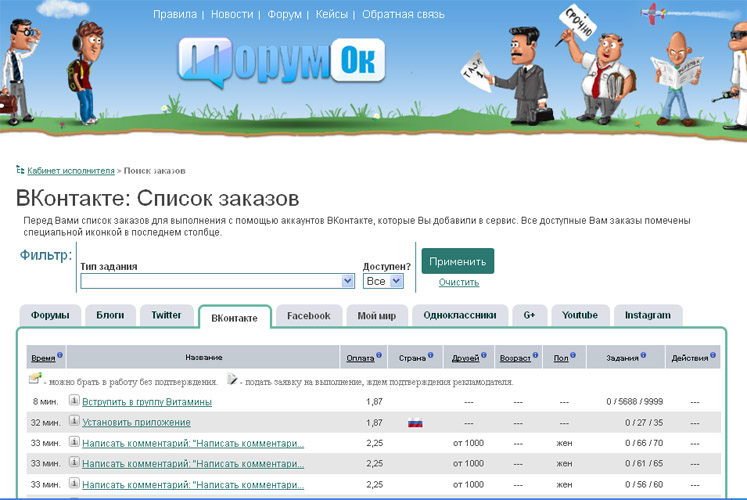The height and width of the screenshot is (500, 747).
Task: Click info icon next to Страна header
Action: [431, 355]
